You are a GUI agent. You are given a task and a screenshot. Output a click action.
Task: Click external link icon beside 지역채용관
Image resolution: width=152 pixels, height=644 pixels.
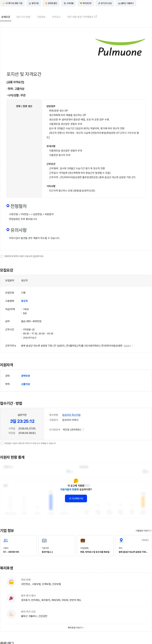(96, 17)
